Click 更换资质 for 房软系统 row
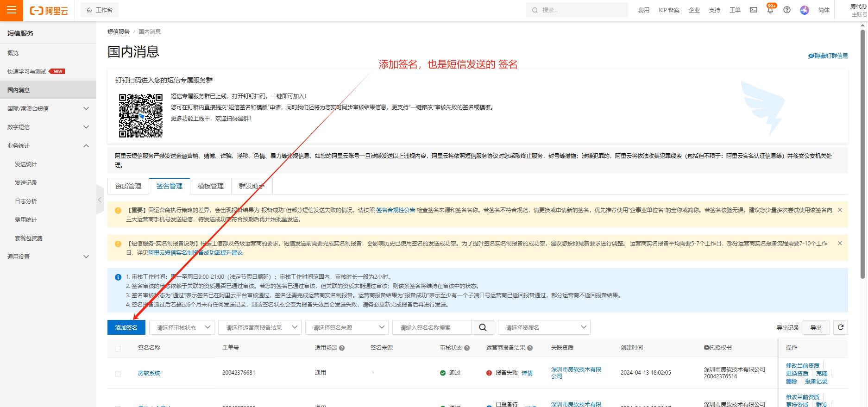This screenshot has width=868, height=407. [x=797, y=373]
